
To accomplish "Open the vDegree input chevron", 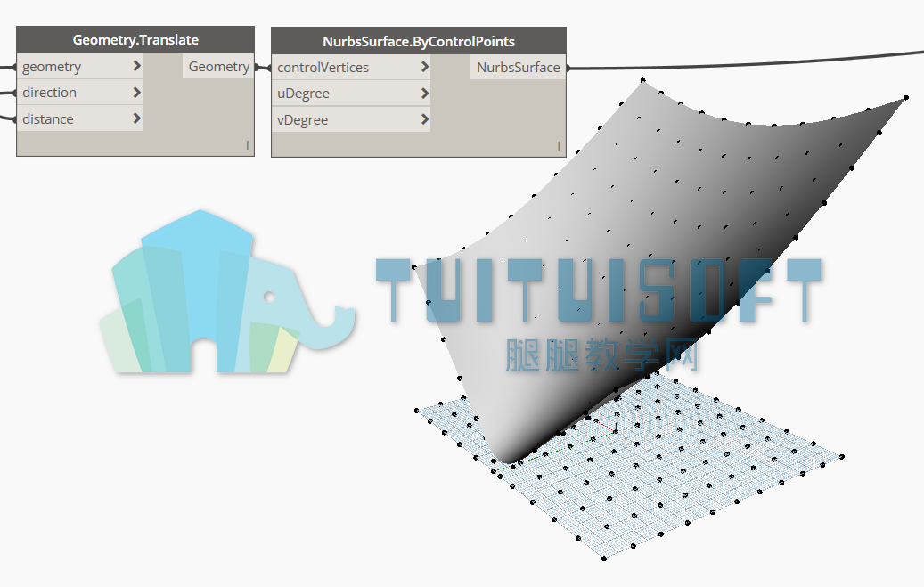I will (425, 119).
